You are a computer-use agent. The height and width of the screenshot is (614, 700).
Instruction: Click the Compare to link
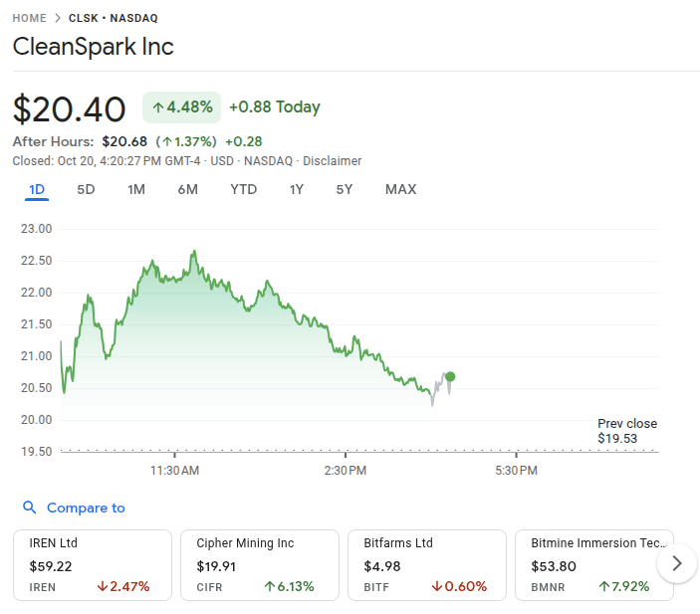click(86, 508)
